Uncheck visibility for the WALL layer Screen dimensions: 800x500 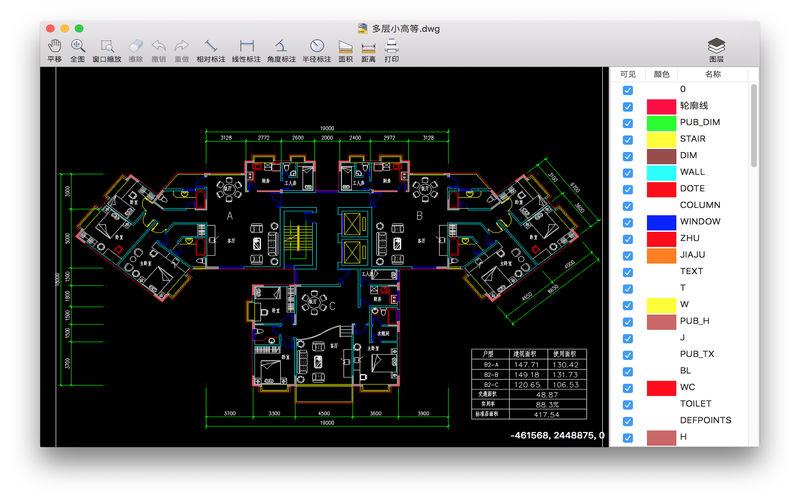pyautogui.click(x=628, y=173)
